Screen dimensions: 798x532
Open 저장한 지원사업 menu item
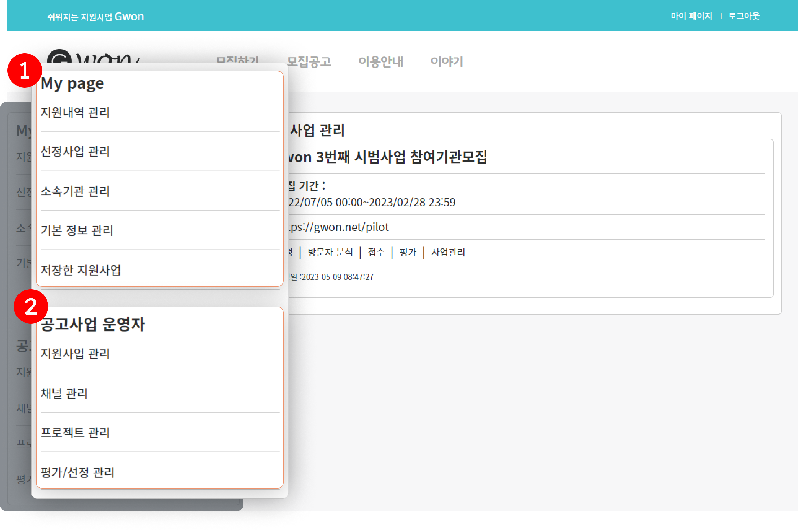point(81,270)
